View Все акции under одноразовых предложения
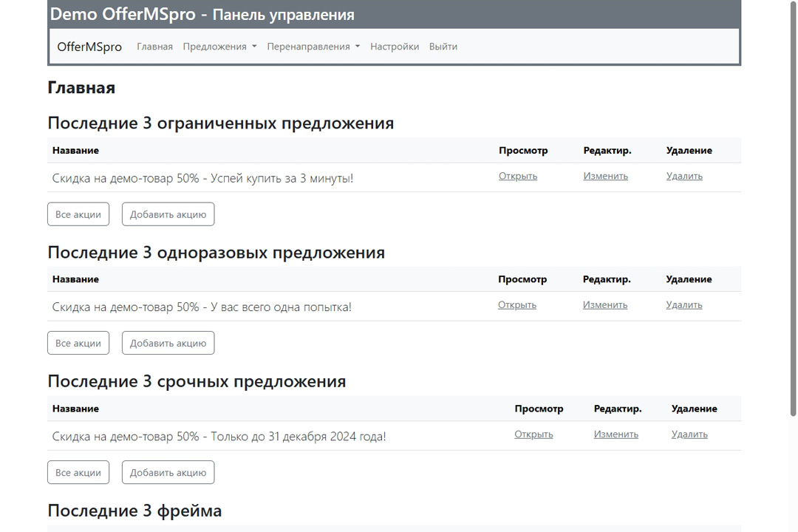 click(78, 343)
